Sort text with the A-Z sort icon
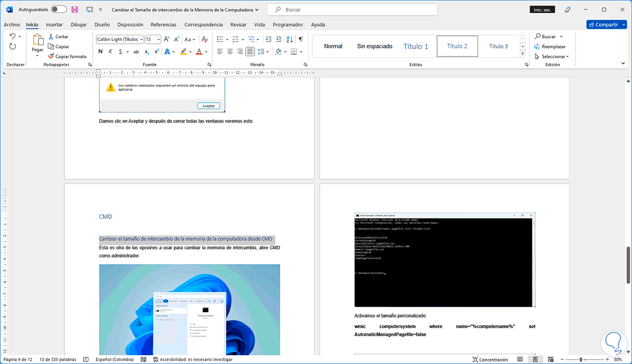This screenshot has width=632, height=364. (290, 39)
